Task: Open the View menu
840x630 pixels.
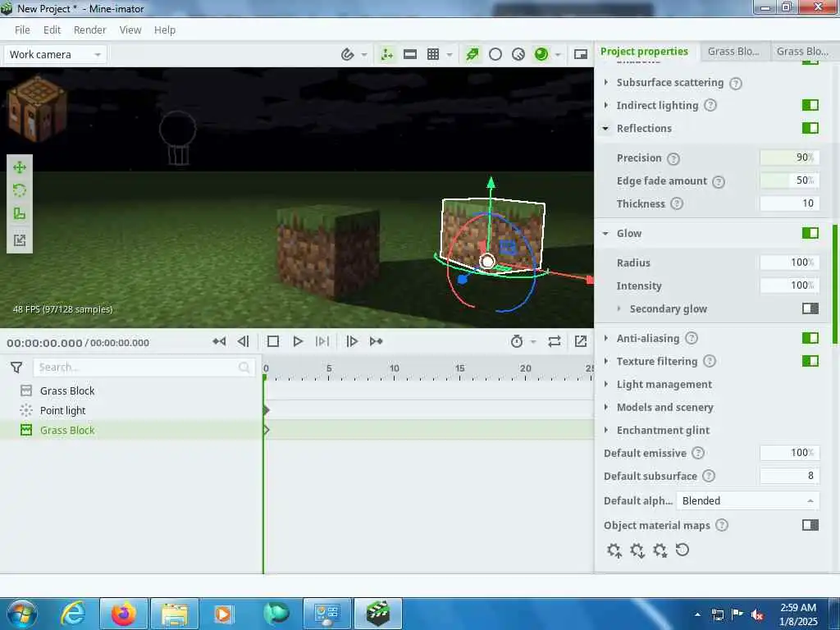Action: pos(130,30)
